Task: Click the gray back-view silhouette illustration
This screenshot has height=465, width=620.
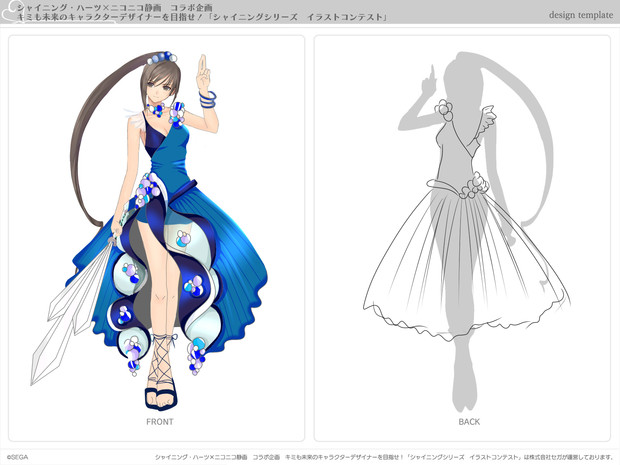Action: click(467, 231)
